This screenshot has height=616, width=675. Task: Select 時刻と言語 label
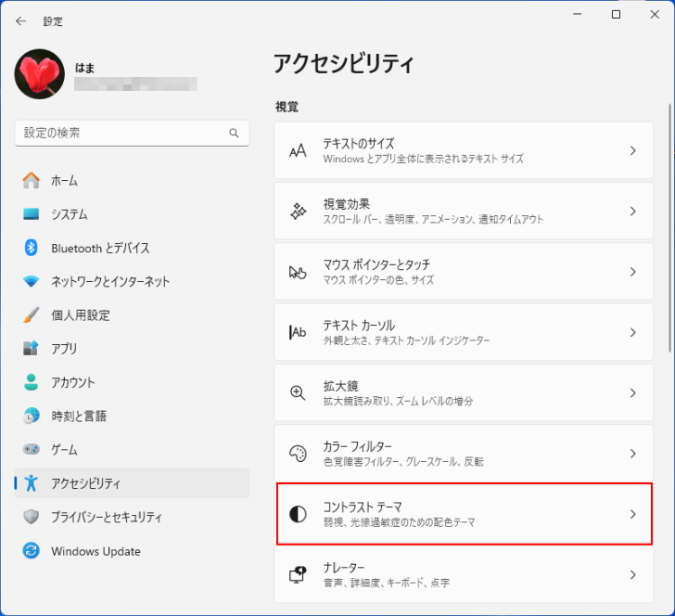79,417
